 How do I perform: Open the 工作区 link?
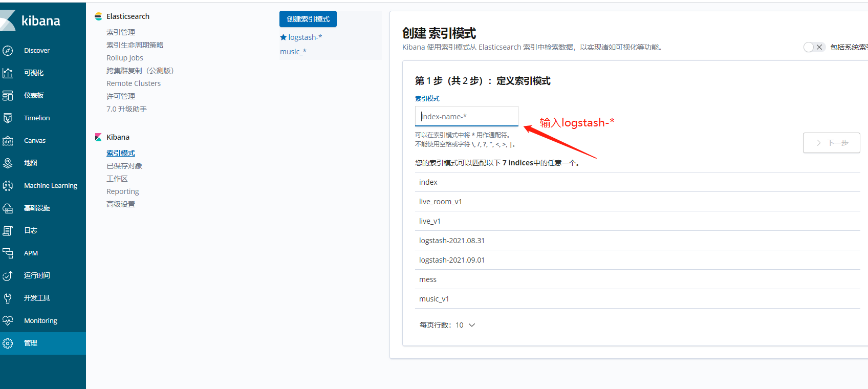pyautogui.click(x=117, y=179)
